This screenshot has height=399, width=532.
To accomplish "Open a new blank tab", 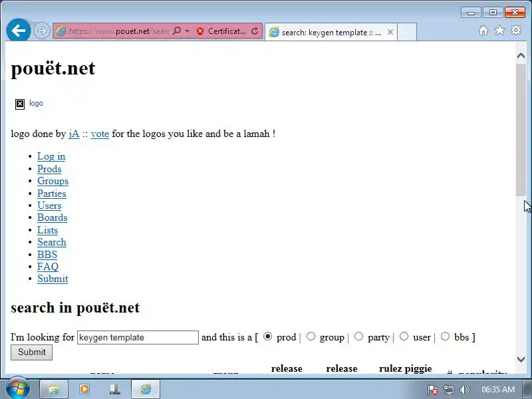I will pyautogui.click(x=407, y=32).
